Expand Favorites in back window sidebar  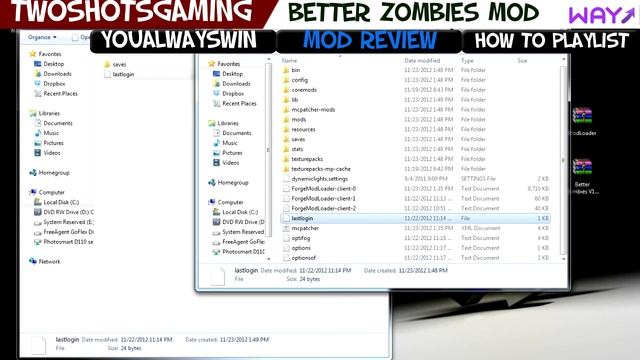50,54
